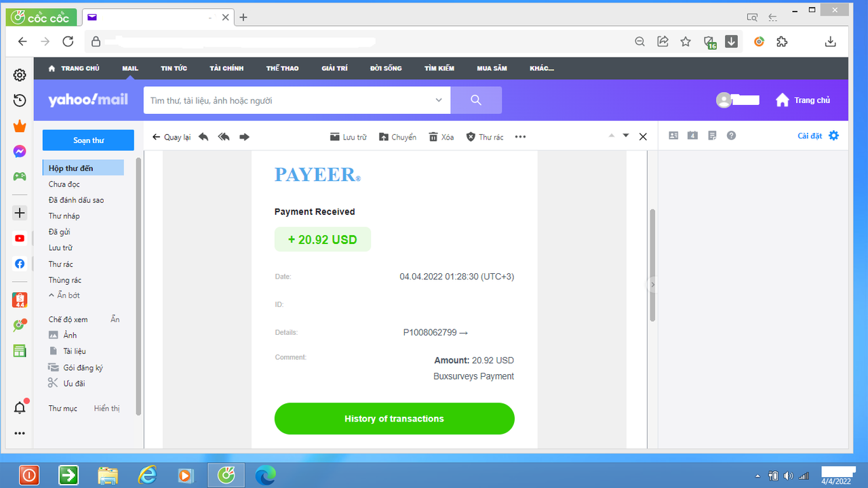This screenshot has height=488, width=868.
Task: Open help question mark icon
Action: (x=731, y=136)
